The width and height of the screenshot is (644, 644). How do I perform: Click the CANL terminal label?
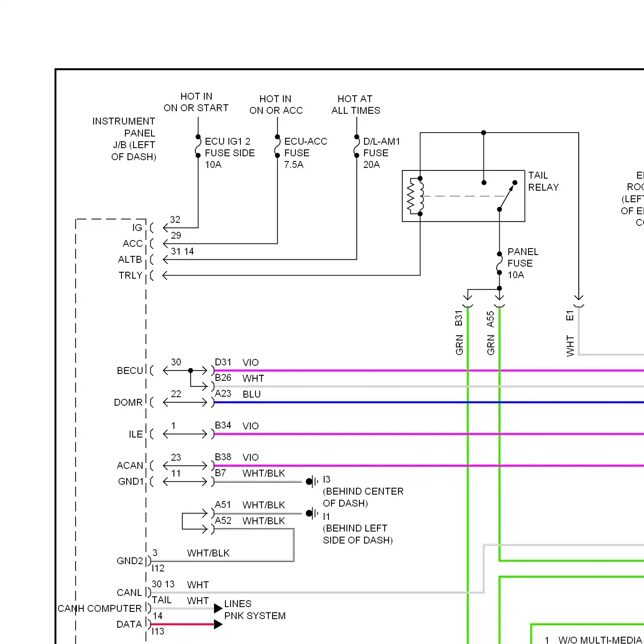(x=129, y=592)
